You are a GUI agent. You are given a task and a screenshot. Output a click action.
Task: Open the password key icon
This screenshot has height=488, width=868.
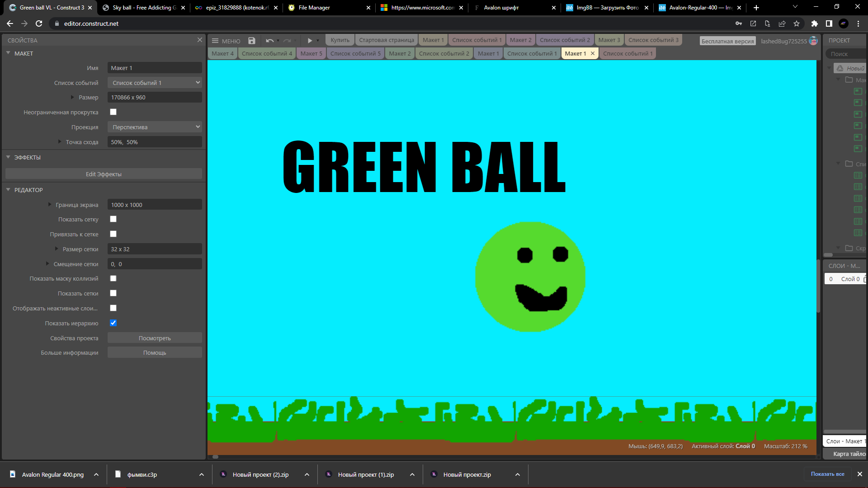739,23
